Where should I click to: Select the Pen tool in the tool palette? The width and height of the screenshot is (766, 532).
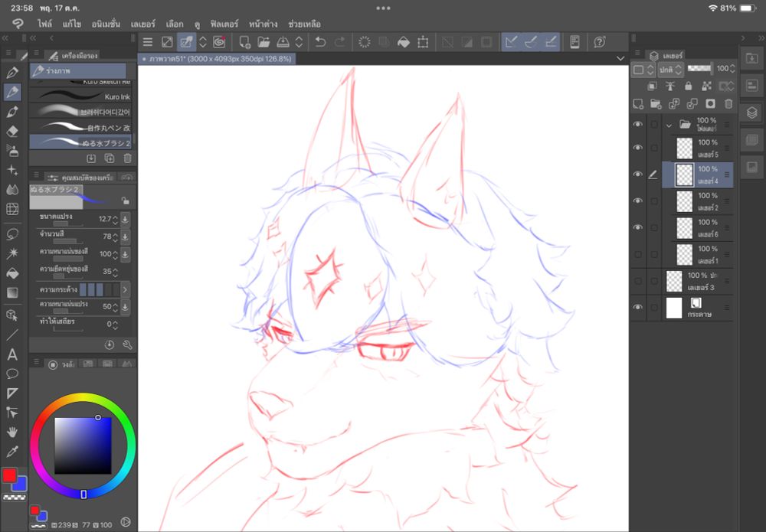click(12, 73)
